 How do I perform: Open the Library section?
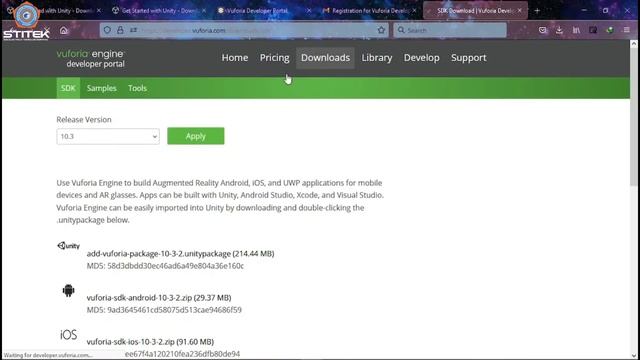coord(377,58)
